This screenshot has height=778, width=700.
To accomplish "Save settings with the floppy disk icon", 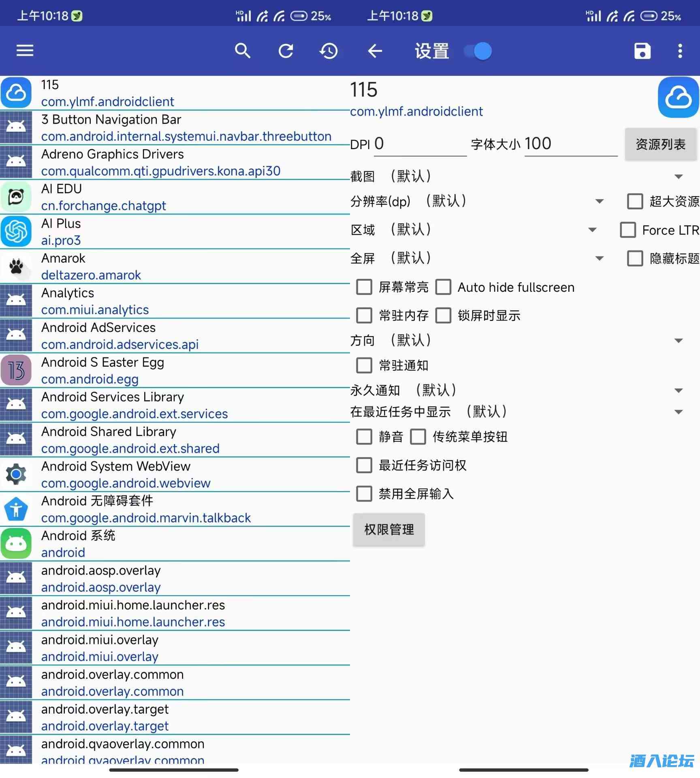I will (x=642, y=51).
